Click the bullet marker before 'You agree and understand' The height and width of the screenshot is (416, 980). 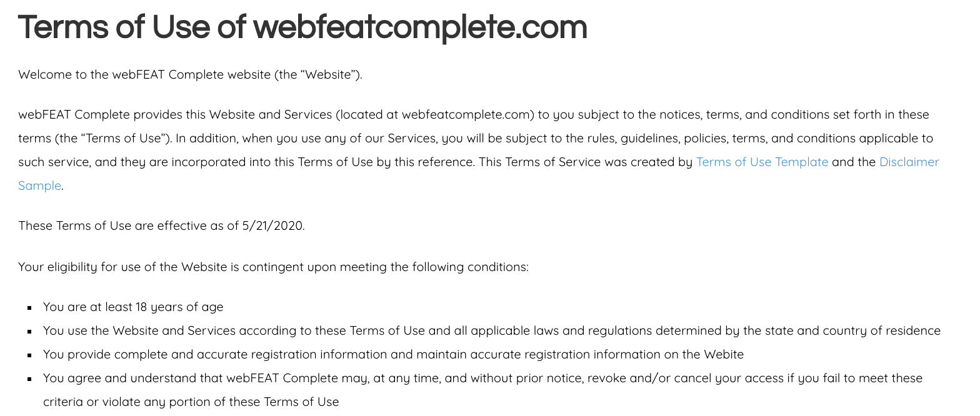click(x=29, y=379)
